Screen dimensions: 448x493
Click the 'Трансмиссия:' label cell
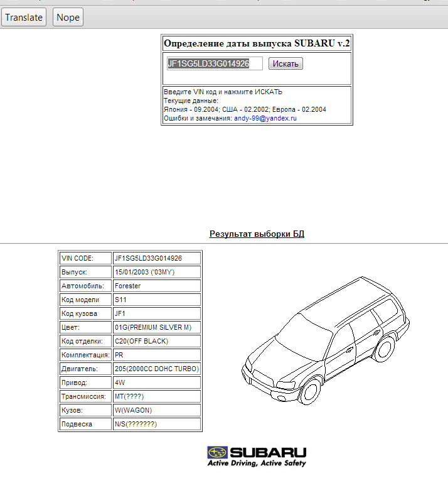point(86,396)
